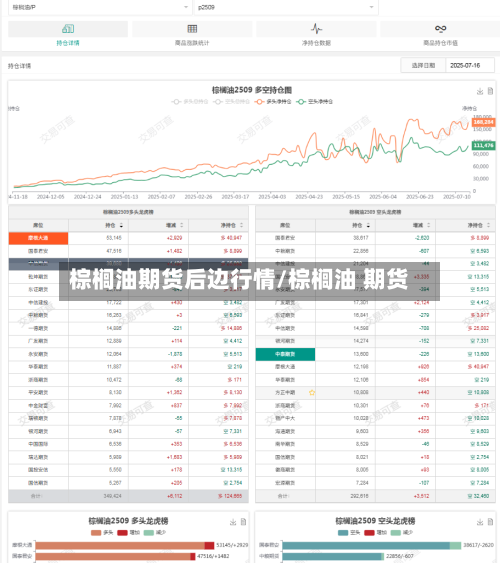
Task: Click position value 53,145 in long table
Action: point(114,238)
